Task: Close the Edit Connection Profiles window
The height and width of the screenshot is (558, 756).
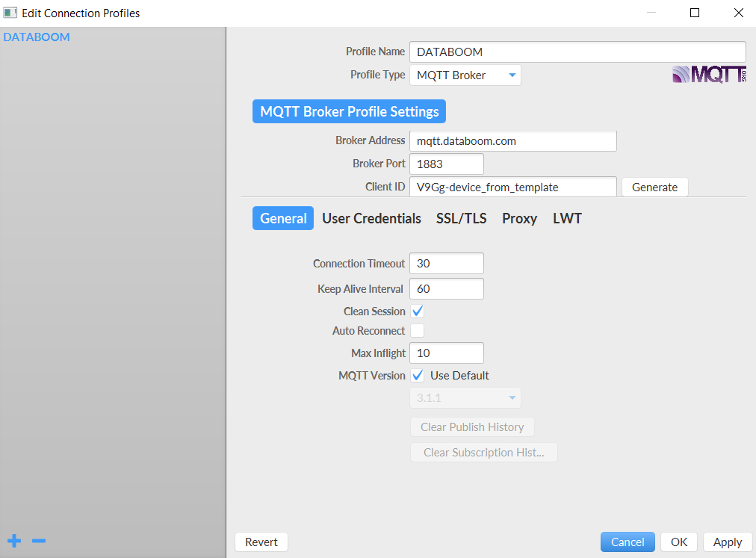Action: click(x=738, y=13)
